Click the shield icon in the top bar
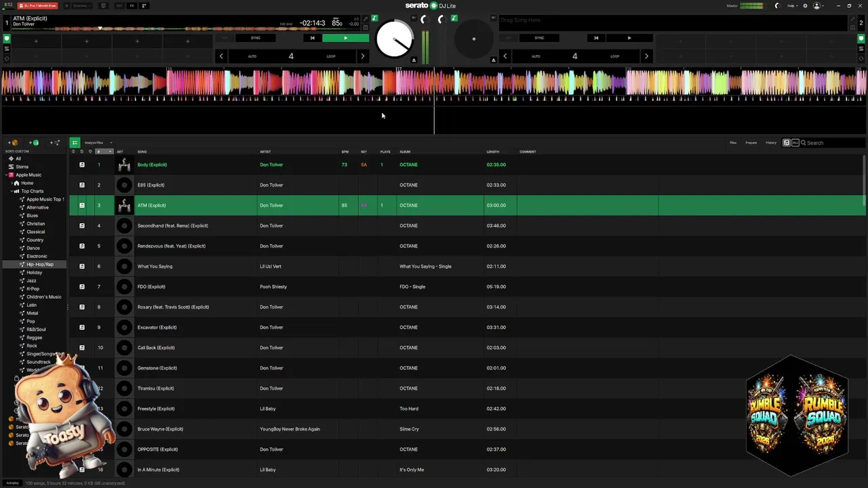 tap(103, 5)
